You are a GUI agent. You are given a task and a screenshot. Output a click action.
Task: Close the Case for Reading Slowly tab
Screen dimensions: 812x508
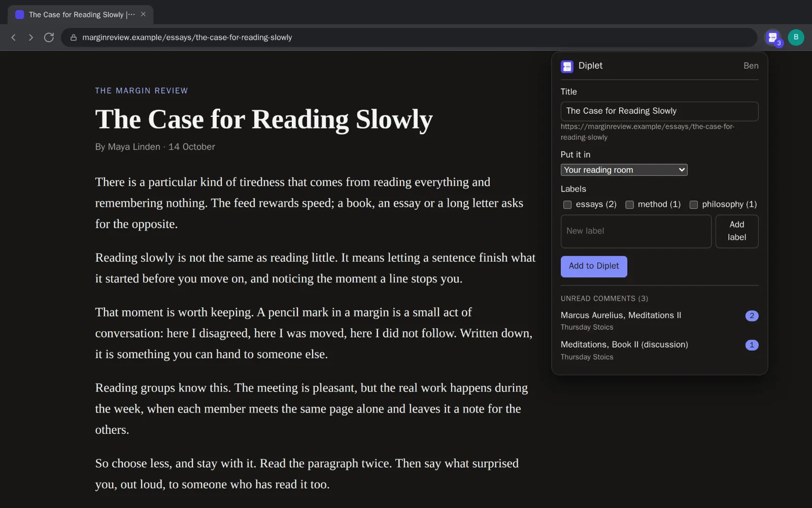pos(143,14)
